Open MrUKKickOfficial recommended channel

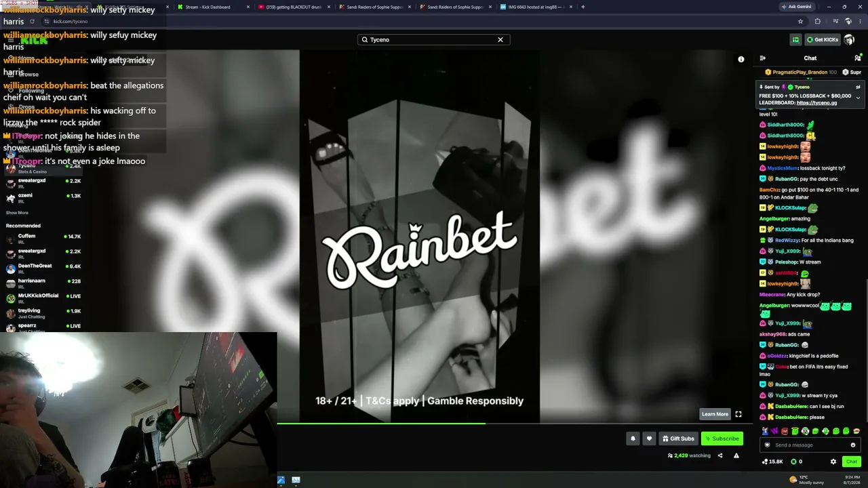[43, 298]
